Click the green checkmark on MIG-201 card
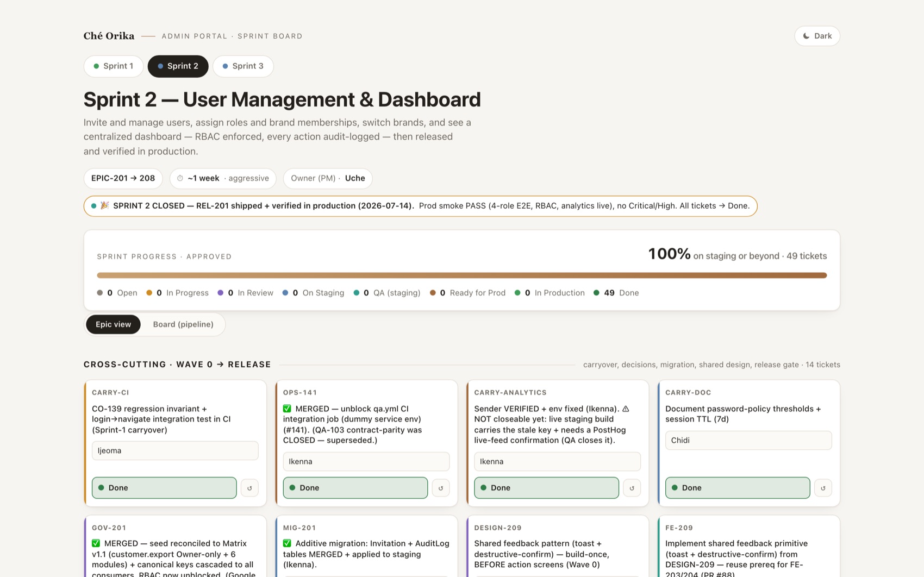 click(x=287, y=543)
